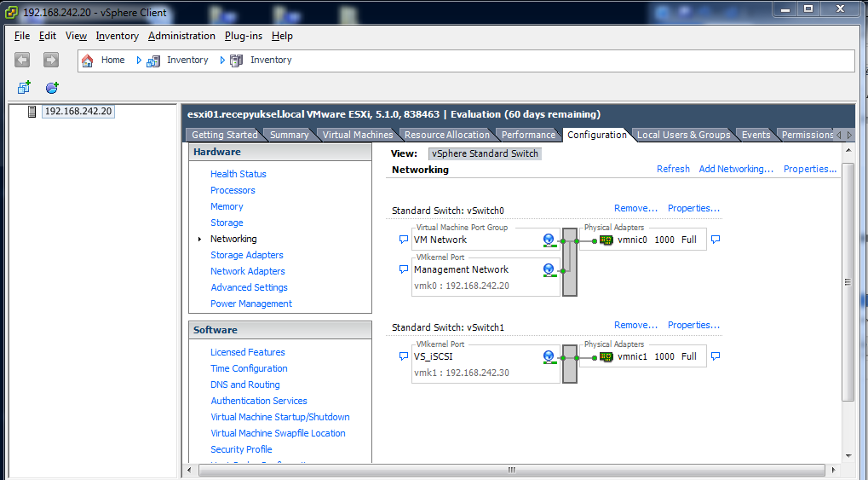The image size is (868, 480).
Task: Click the vmnic0 info bubble icon
Action: [x=716, y=240]
